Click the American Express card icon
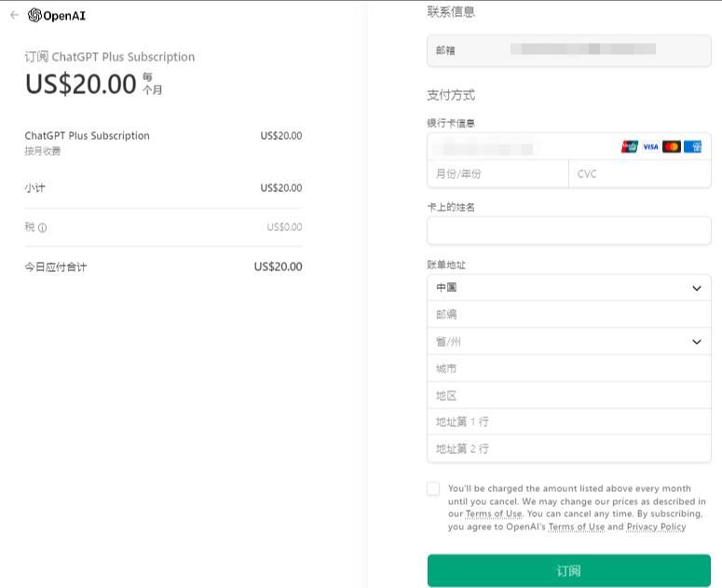722x588 pixels. click(x=692, y=146)
